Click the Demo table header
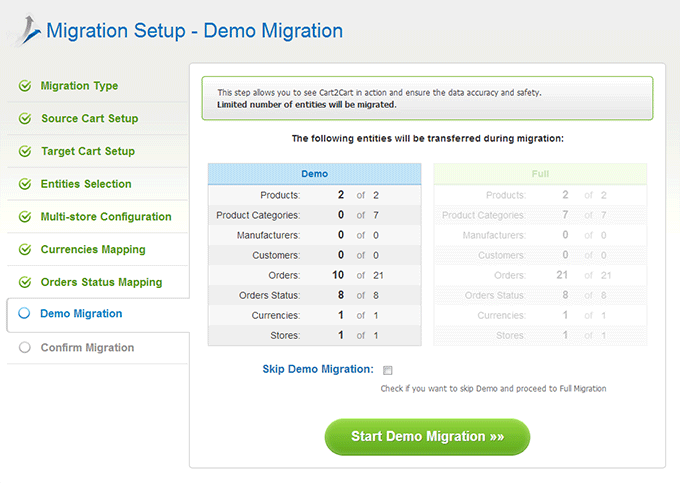The width and height of the screenshot is (680, 483). (314, 174)
